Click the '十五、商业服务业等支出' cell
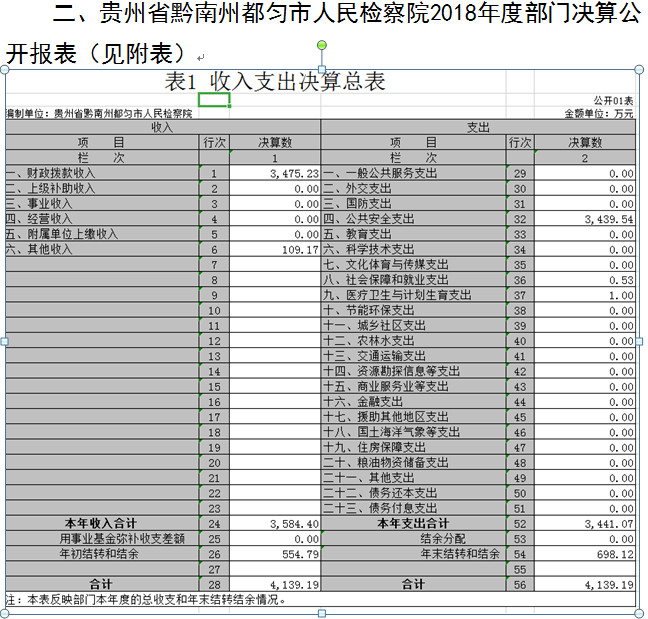 click(413, 387)
